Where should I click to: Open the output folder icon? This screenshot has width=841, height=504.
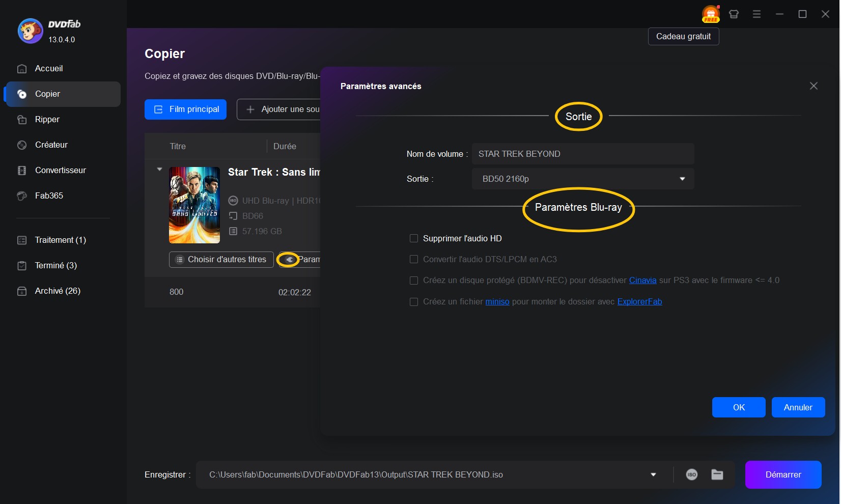(x=717, y=474)
